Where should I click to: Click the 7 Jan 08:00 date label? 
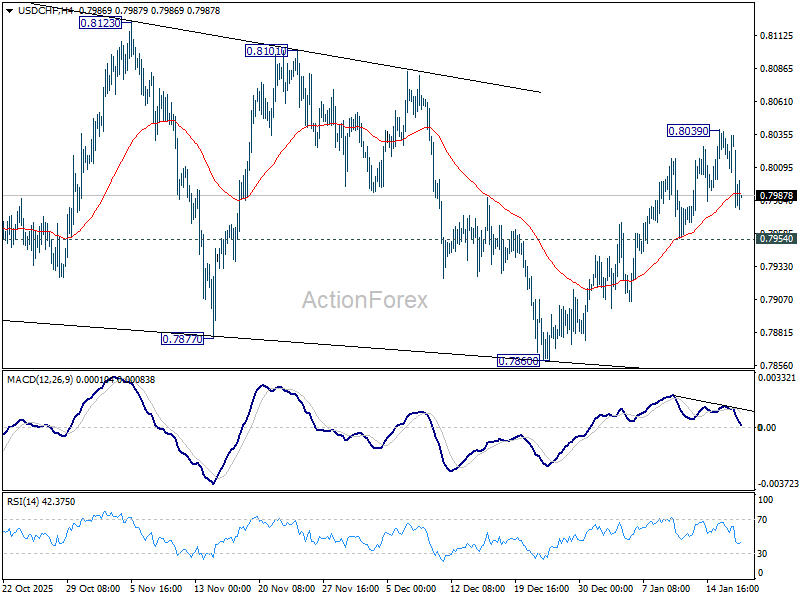click(666, 588)
